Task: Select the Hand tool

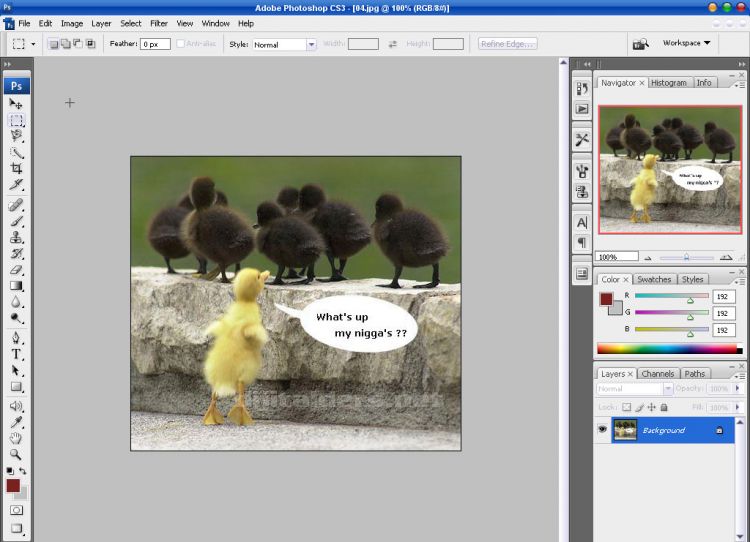Action: (16, 438)
